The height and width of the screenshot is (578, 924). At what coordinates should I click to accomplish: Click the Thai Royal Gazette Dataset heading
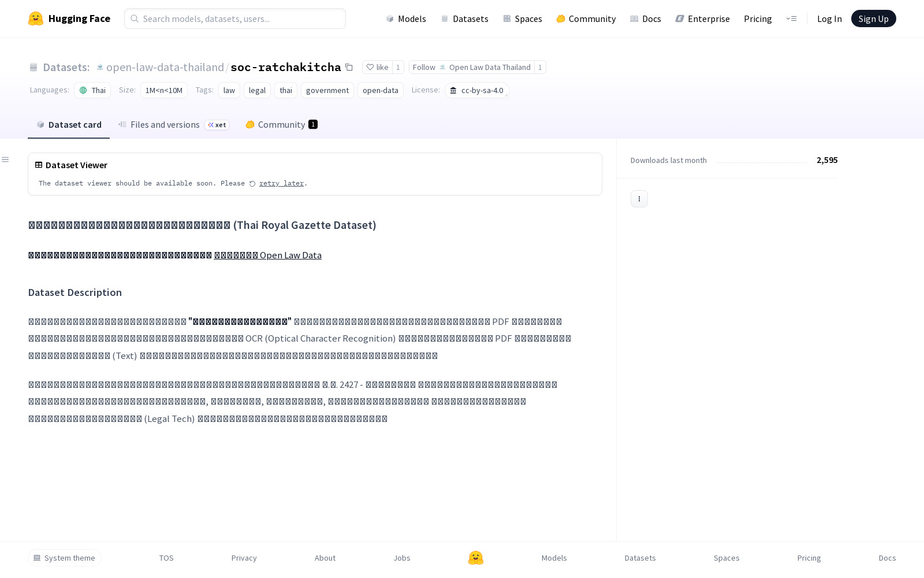tap(202, 225)
